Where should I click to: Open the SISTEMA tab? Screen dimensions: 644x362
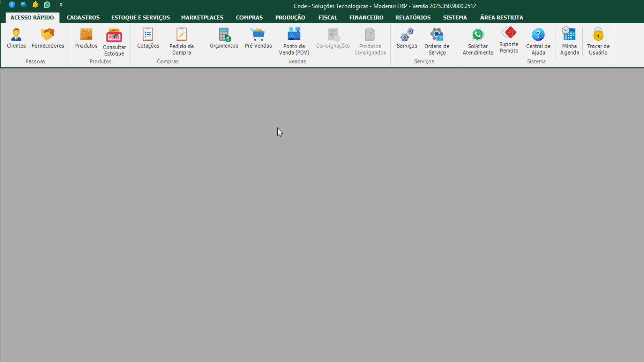pos(455,17)
